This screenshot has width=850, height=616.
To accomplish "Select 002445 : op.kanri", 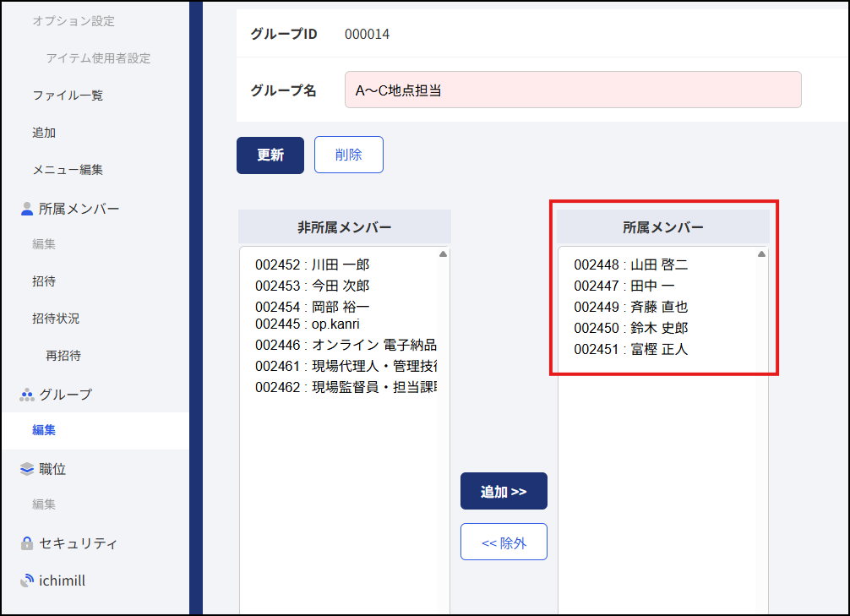I will tap(308, 324).
